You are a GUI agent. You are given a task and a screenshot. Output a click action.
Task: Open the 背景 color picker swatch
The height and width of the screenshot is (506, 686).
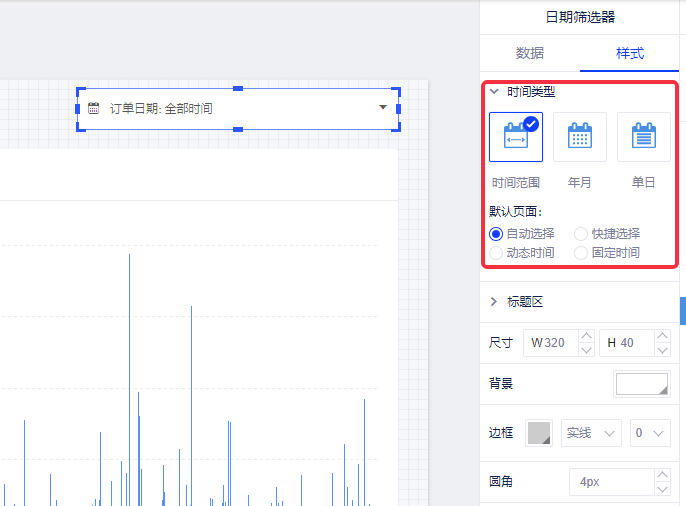click(641, 384)
